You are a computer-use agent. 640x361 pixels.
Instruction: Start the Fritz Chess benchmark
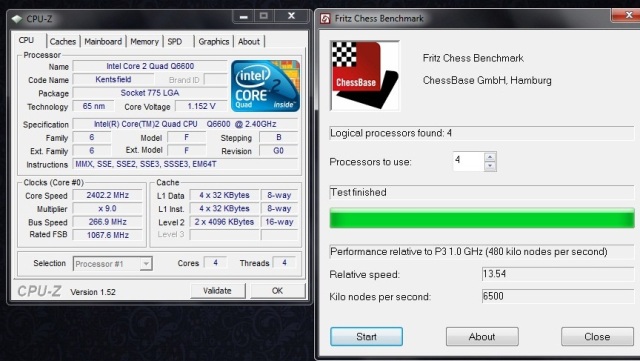pos(367,336)
